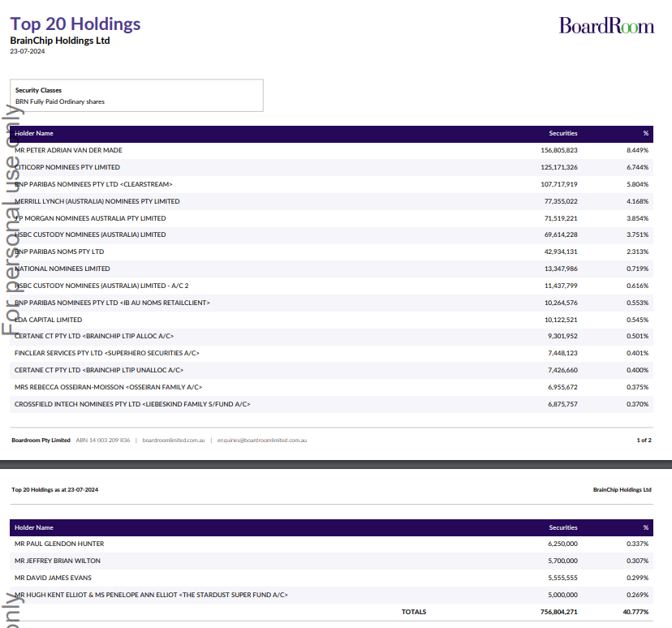The width and height of the screenshot is (672, 628).
Task: Select the 4.168% percentage cell
Action: pyautogui.click(x=637, y=201)
